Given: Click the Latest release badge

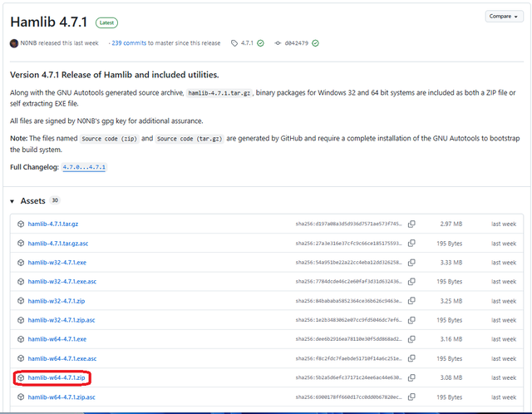Looking at the screenshot, I should tap(106, 22).
